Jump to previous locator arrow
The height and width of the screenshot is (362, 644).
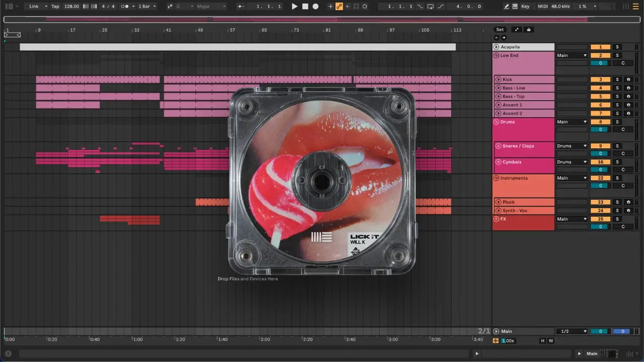497,38
